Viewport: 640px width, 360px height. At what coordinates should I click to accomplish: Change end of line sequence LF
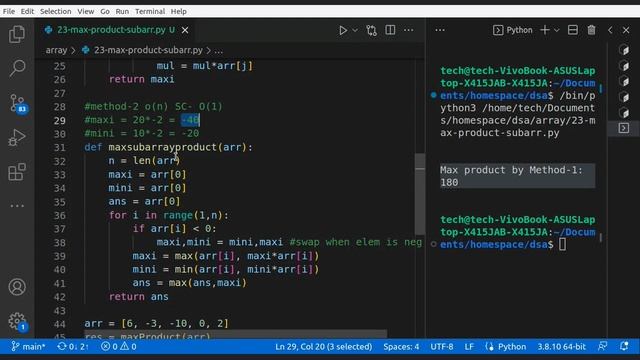(x=469, y=347)
